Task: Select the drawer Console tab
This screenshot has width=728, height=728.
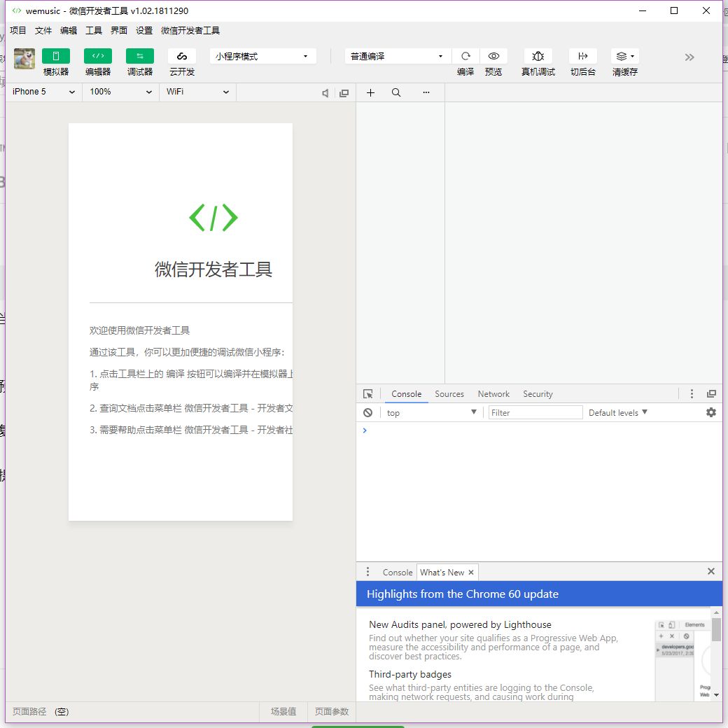Action: coord(398,573)
